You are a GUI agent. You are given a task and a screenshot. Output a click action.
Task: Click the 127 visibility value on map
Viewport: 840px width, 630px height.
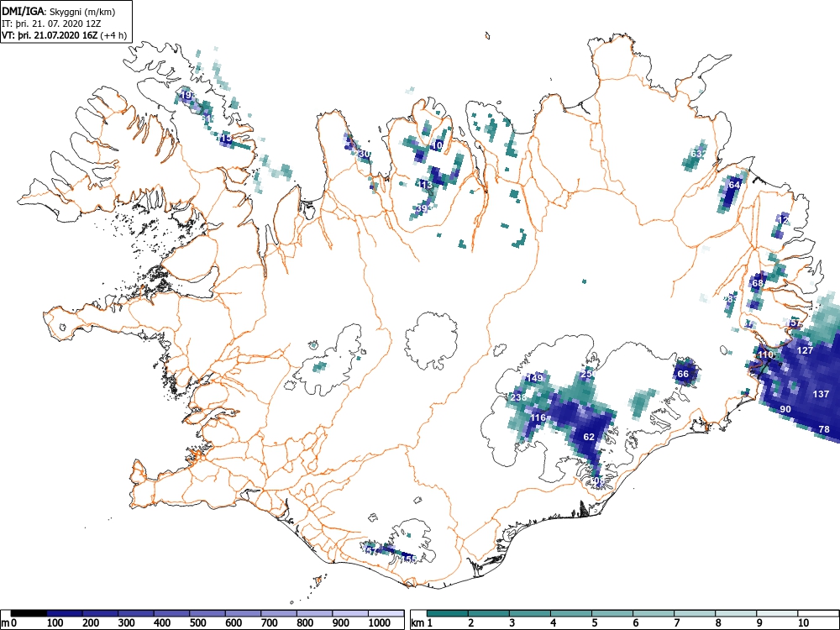click(806, 350)
